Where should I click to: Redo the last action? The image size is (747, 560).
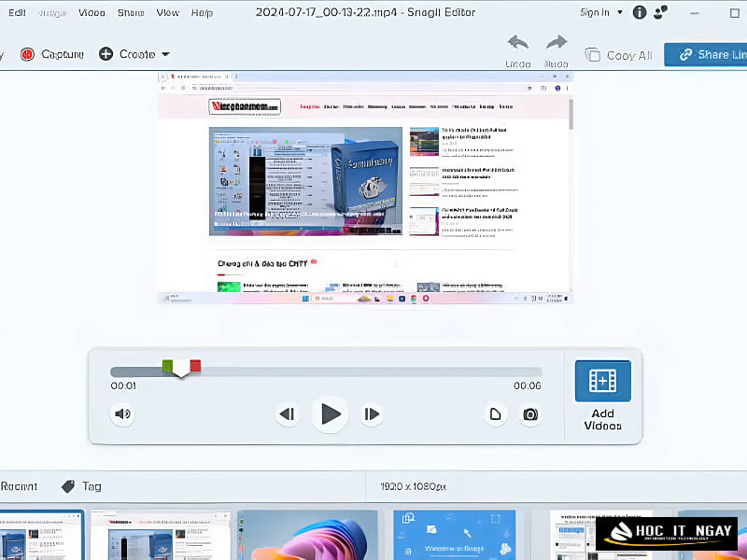(x=556, y=51)
